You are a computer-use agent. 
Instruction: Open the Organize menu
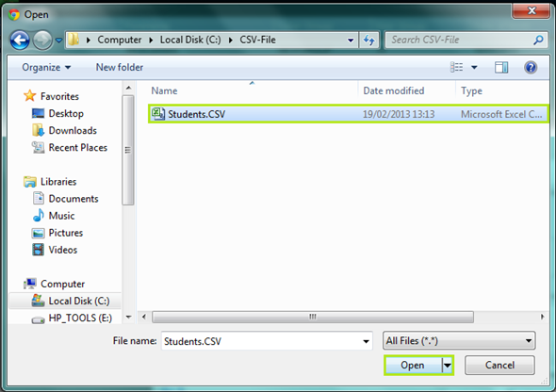46,67
